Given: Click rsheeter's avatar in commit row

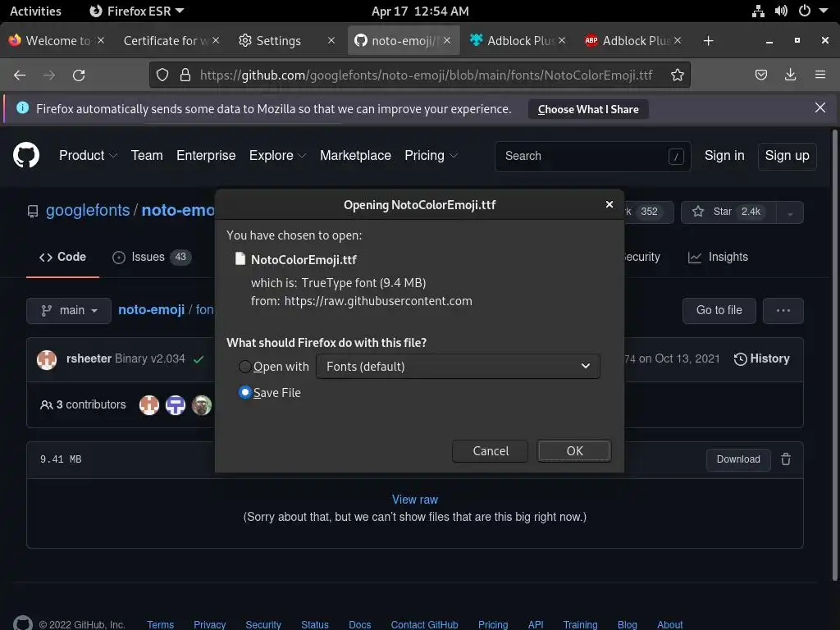Looking at the screenshot, I should 47,359.
